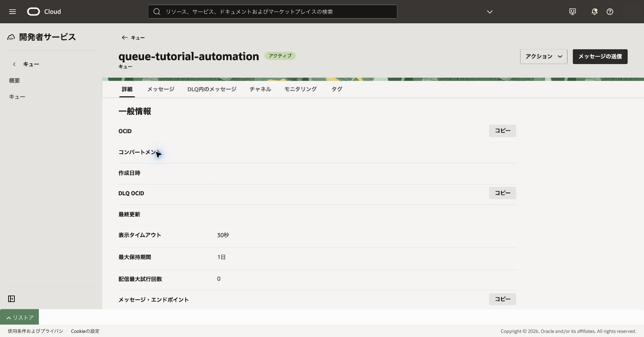644x337 pixels.
Task: Open 使用条件およびプライバシ link
Action: [x=35, y=331]
